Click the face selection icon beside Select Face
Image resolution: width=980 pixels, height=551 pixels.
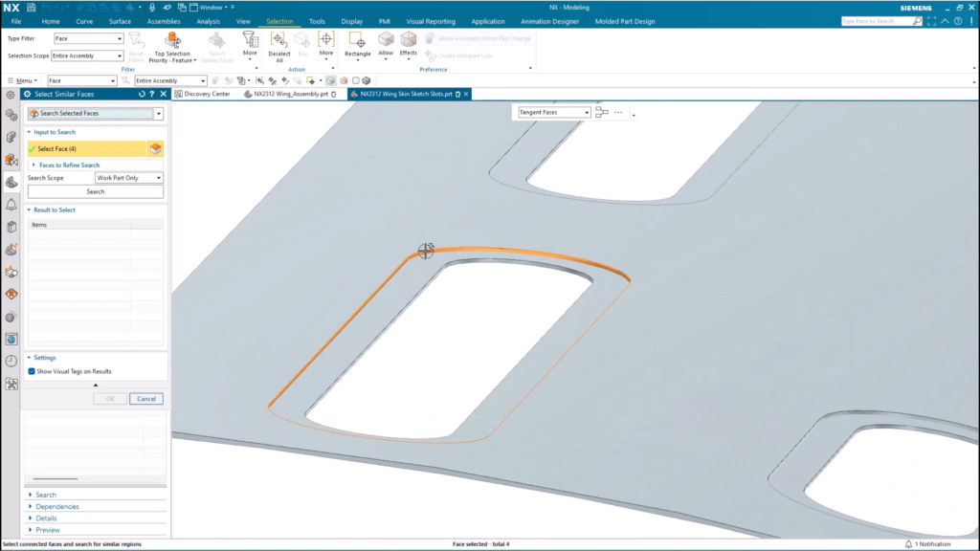[155, 149]
